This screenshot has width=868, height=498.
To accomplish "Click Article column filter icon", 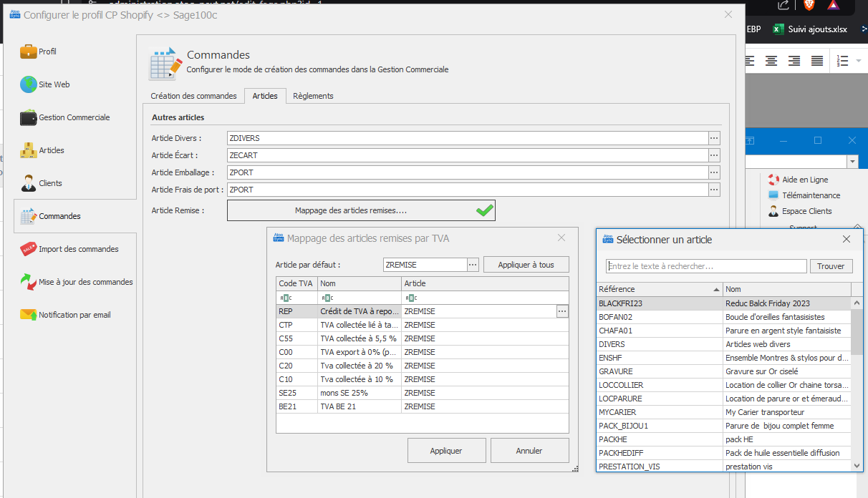I will [411, 298].
